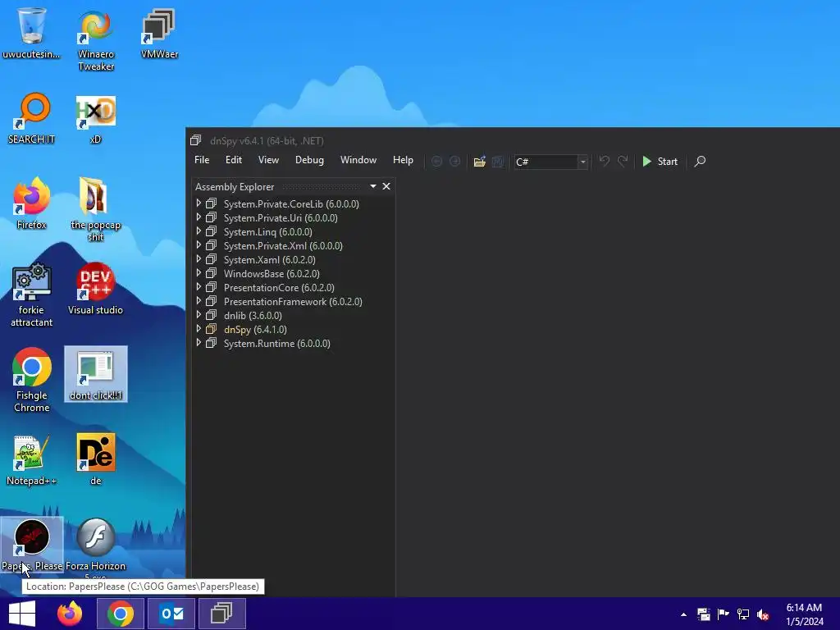840x630 pixels.
Task: Click the Firefox taskbar icon
Action: click(x=70, y=614)
